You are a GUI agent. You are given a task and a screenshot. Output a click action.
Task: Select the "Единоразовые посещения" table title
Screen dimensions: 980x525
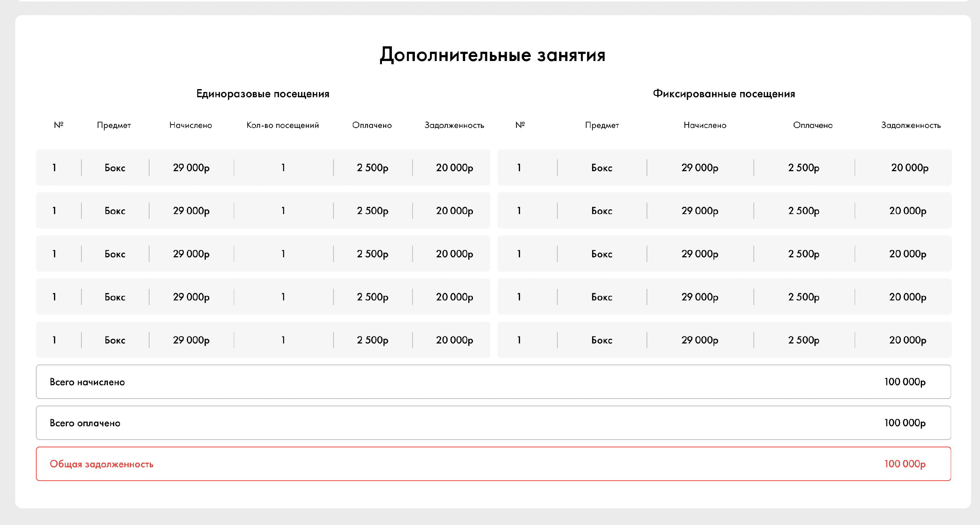[x=262, y=94]
